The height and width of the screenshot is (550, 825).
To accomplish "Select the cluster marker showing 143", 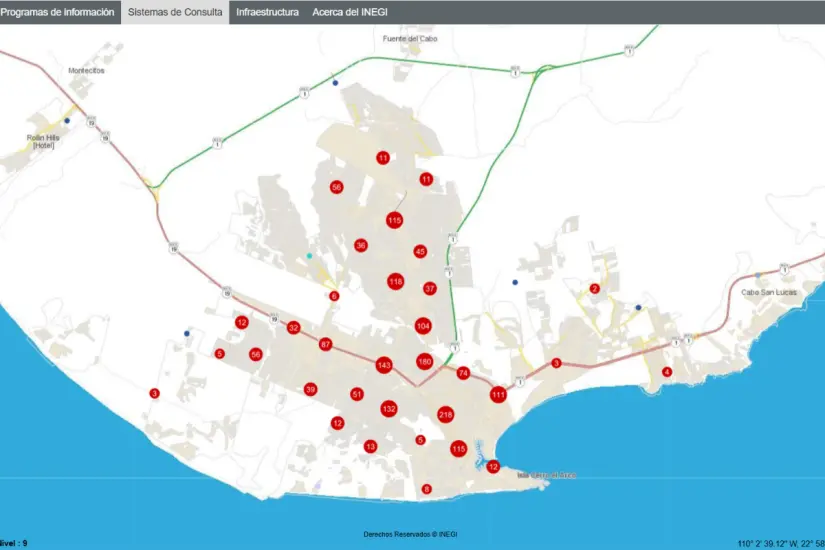I will [384, 365].
